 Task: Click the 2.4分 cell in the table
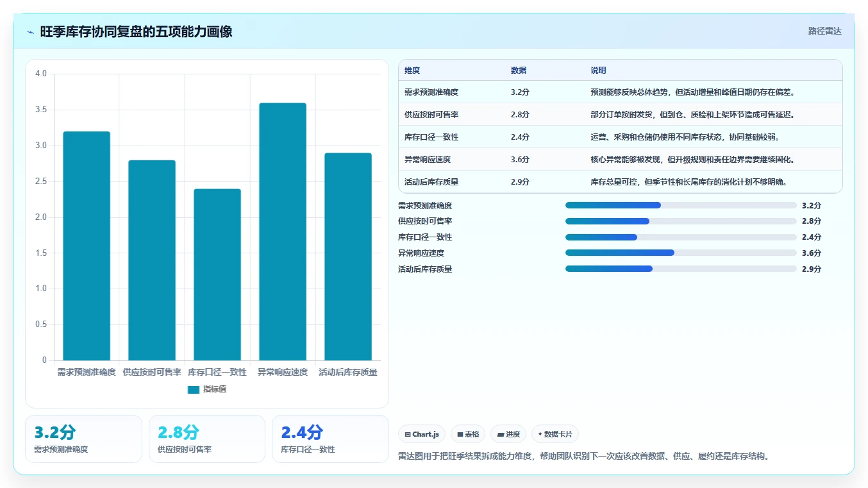(521, 137)
